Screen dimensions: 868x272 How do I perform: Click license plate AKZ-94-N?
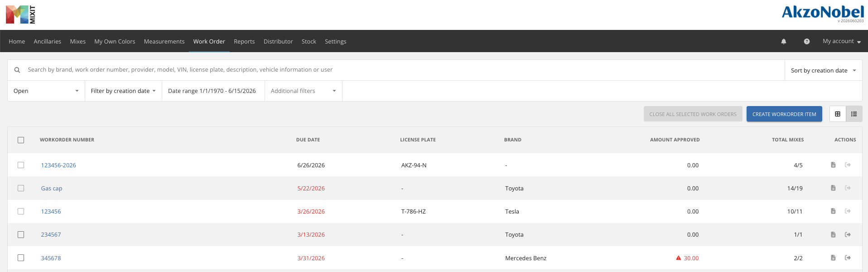pyautogui.click(x=414, y=165)
